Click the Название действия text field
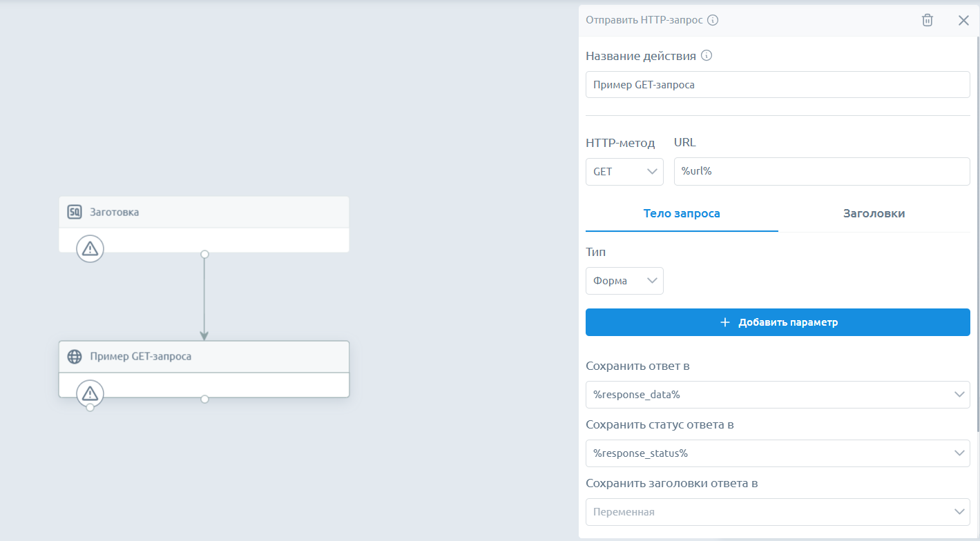The height and width of the screenshot is (541, 980). 777,85
